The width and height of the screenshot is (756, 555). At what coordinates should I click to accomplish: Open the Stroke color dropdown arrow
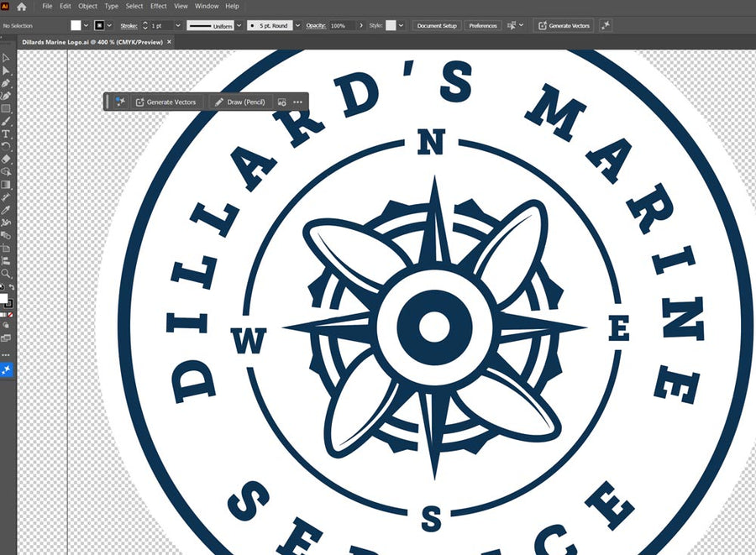(x=109, y=25)
